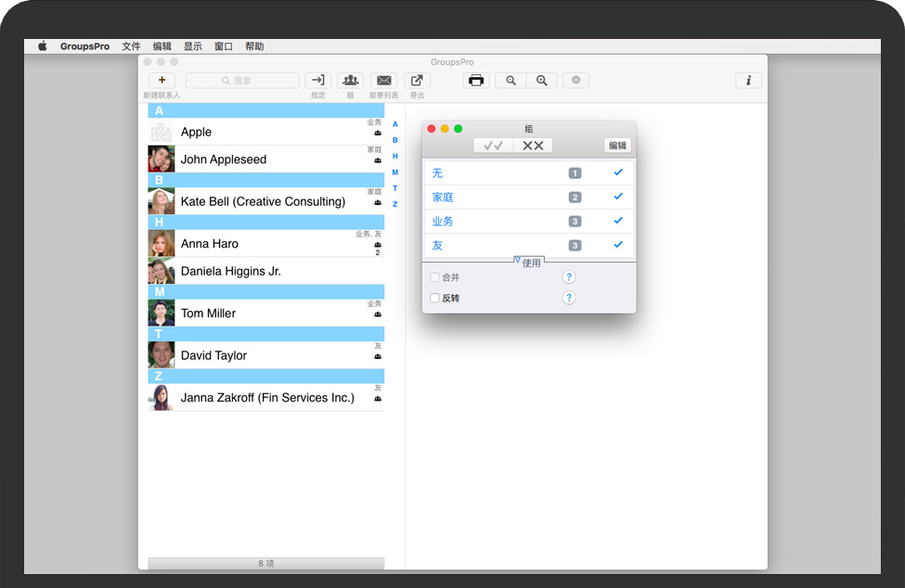This screenshot has width=905, height=588.
Task: Click the 搜索 search field
Action: point(242,81)
